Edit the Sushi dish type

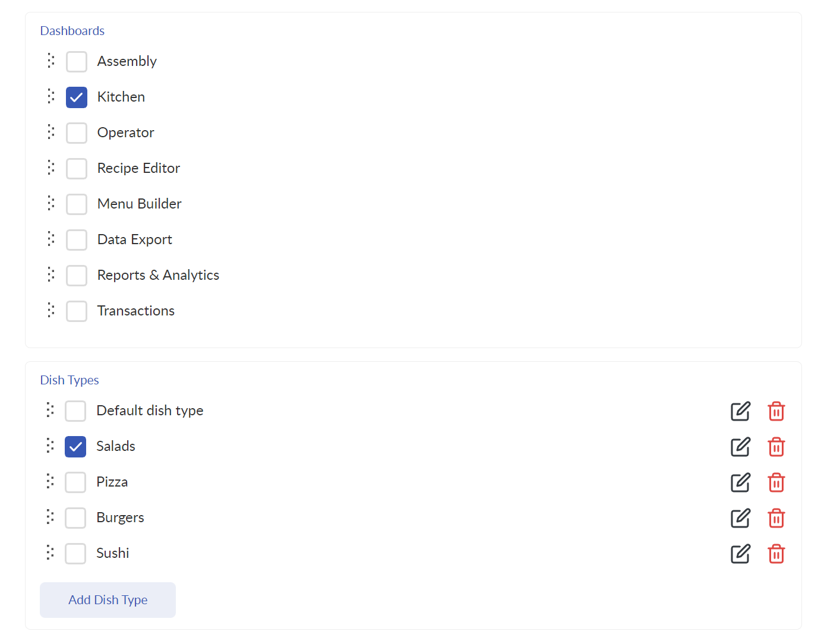740,554
